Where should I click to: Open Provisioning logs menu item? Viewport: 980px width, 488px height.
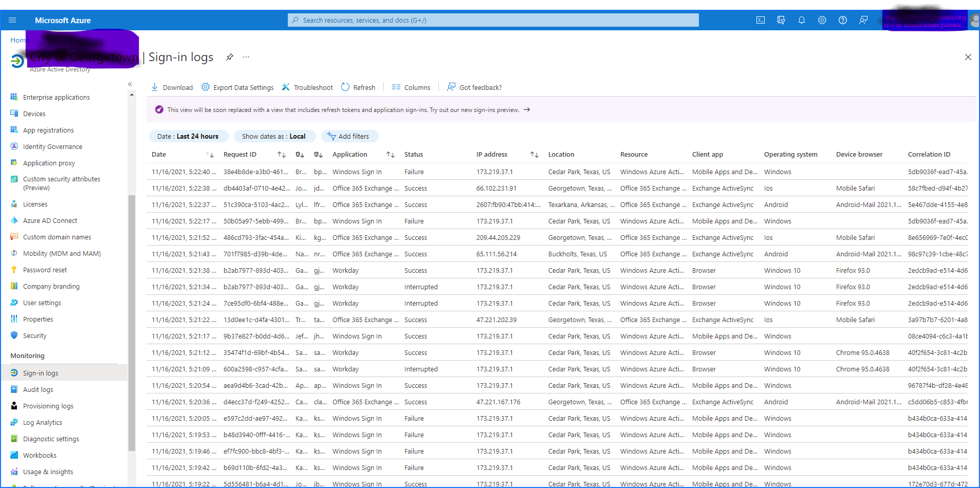(48, 406)
